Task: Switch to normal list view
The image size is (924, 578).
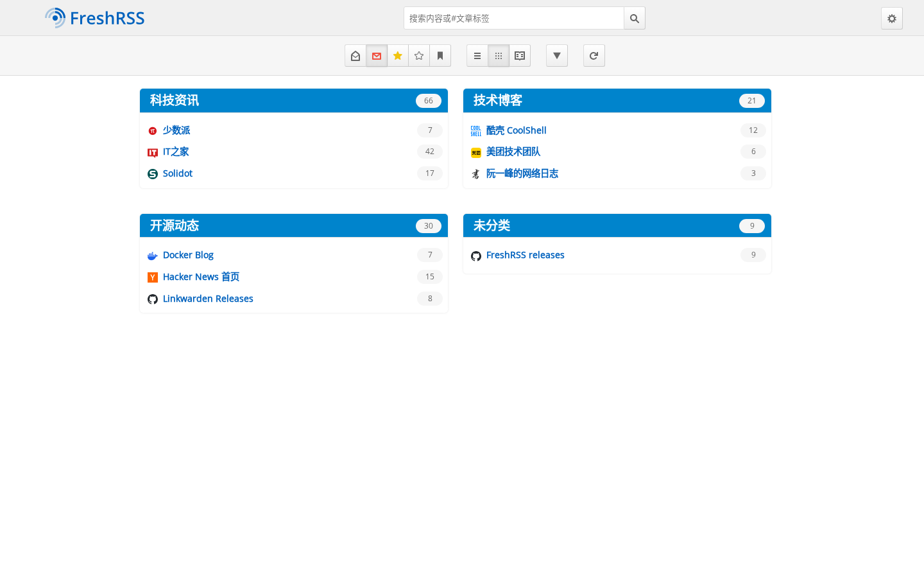Action: (x=477, y=56)
